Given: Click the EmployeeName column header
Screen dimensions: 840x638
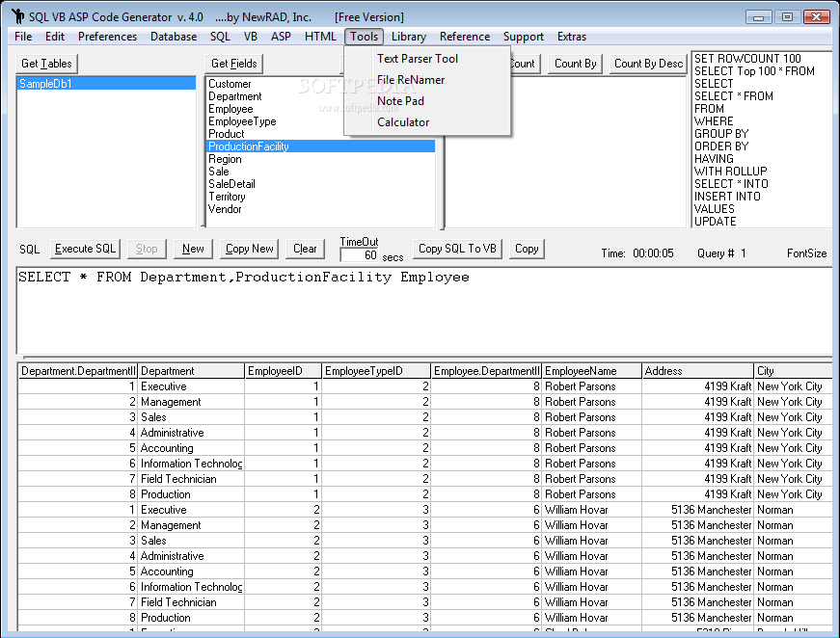Looking at the screenshot, I should tap(591, 371).
